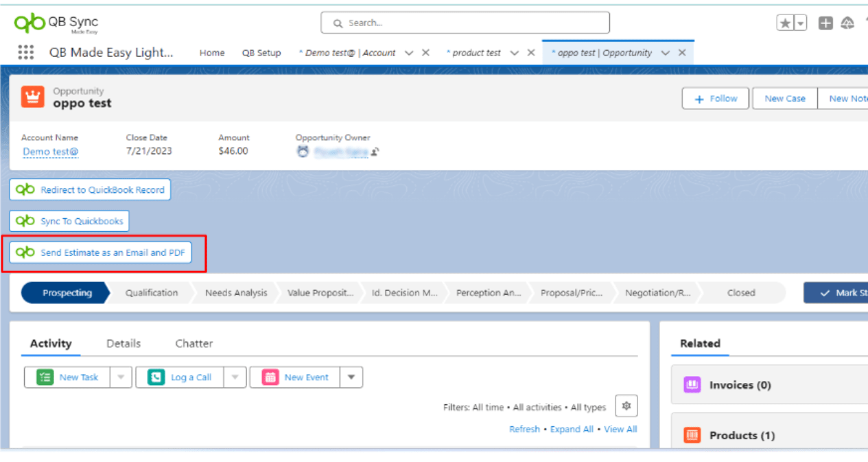
Task: Select the Perception Analysis stage
Action: click(x=489, y=292)
